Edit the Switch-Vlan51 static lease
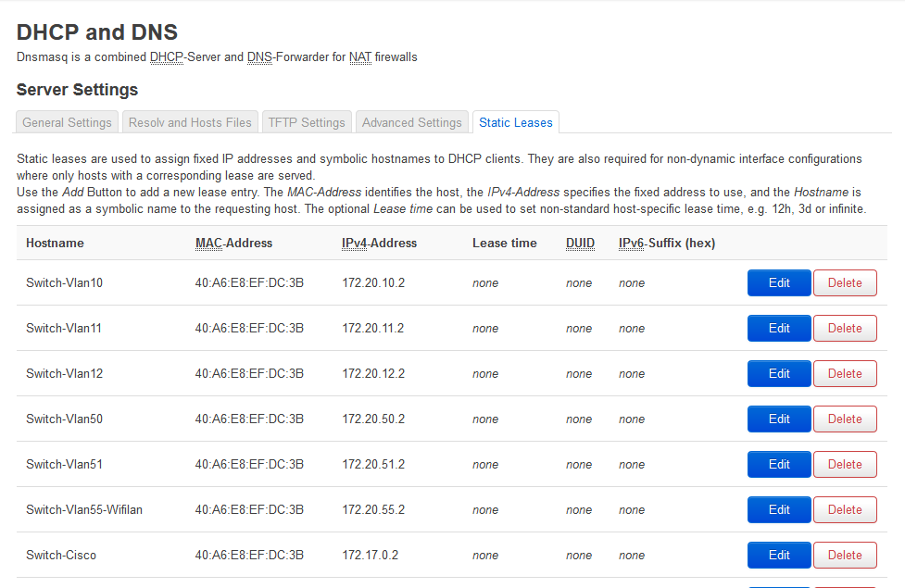 (x=778, y=464)
